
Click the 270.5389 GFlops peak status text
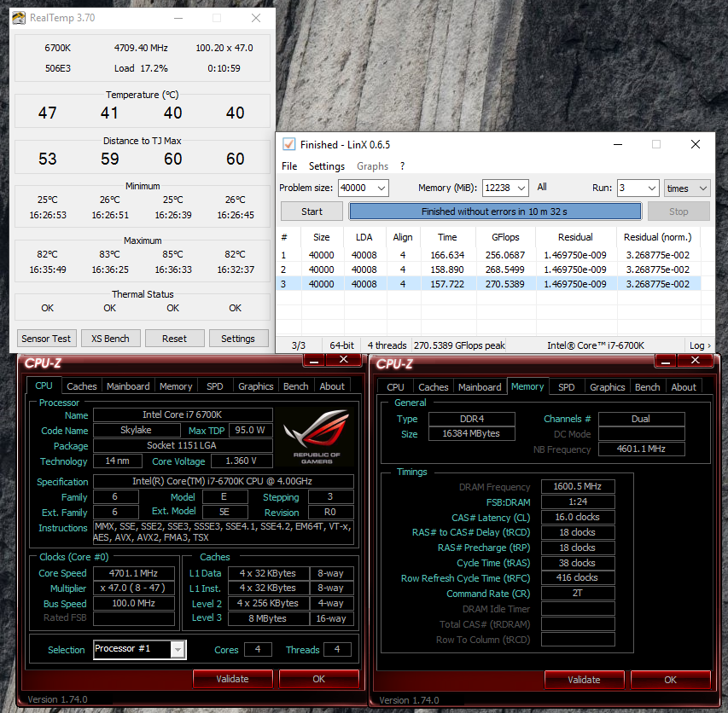[459, 345]
